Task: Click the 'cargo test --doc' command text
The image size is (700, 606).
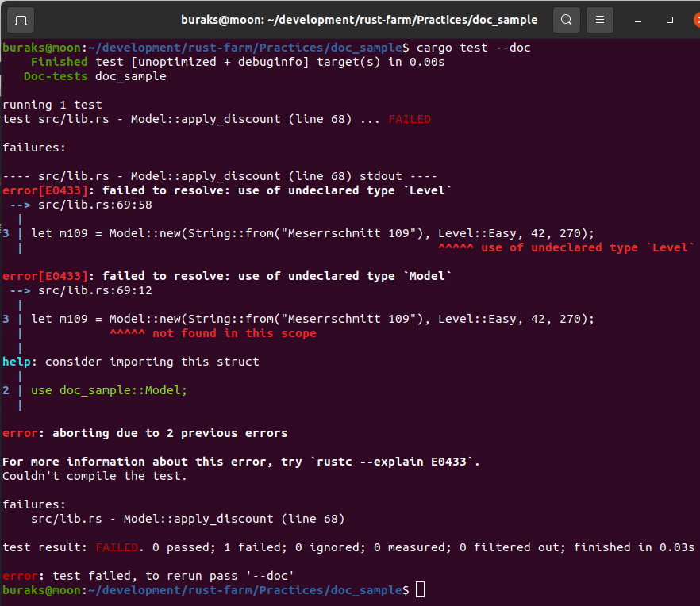Action: (473, 48)
